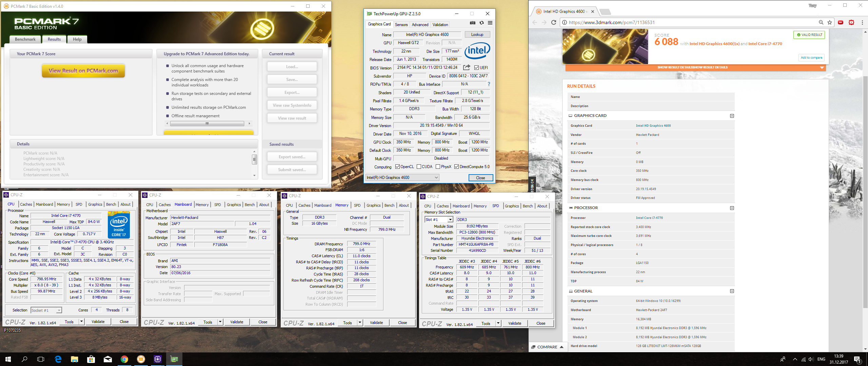Click the PCMark result thumbnail image on 3dmark
The height and width of the screenshot is (366, 868).
pyautogui.click(x=605, y=46)
